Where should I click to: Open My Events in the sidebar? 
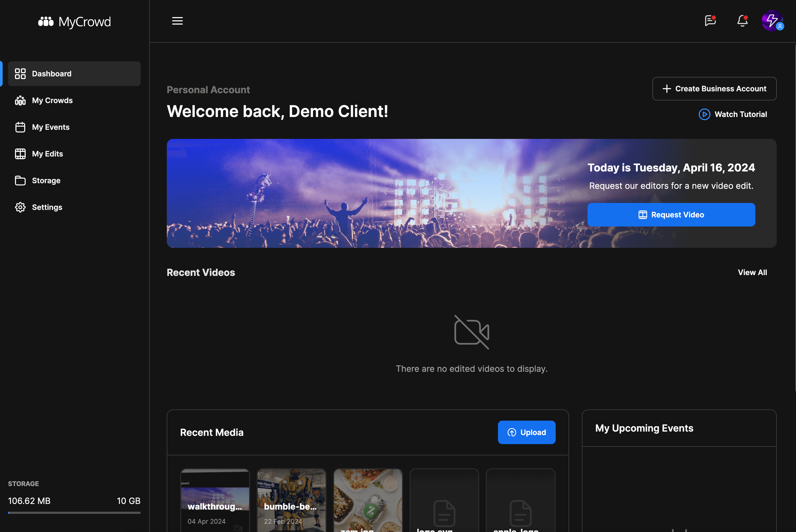click(x=51, y=127)
